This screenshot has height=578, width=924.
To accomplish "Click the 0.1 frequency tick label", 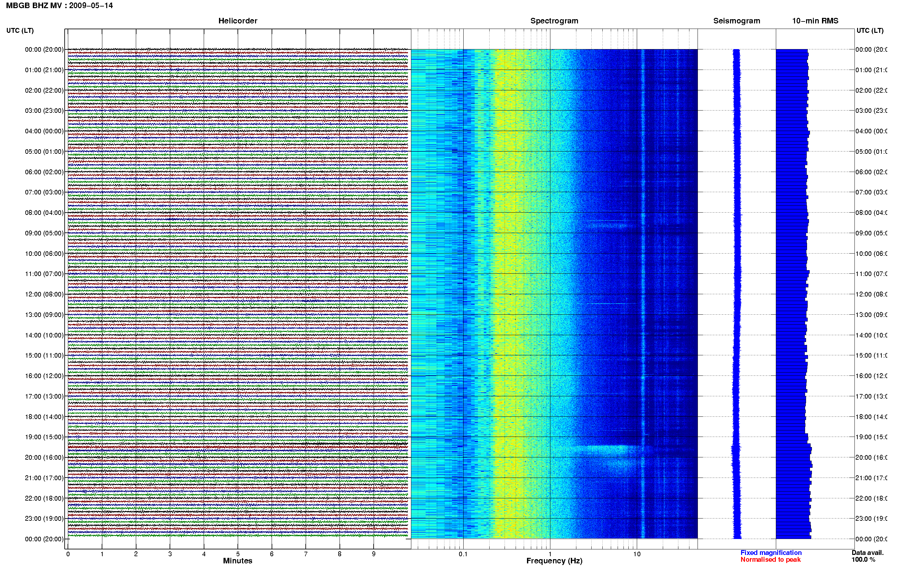I will click(463, 554).
